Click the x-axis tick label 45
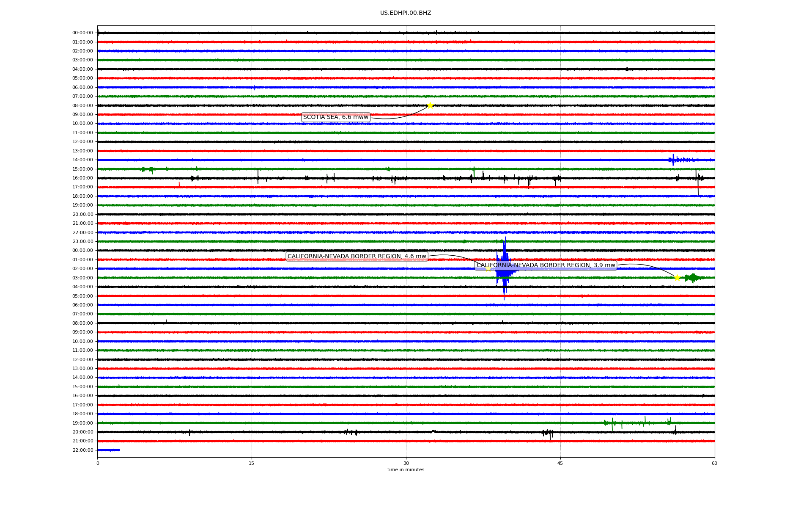Viewport: 812px width, 508px height. 560,463
